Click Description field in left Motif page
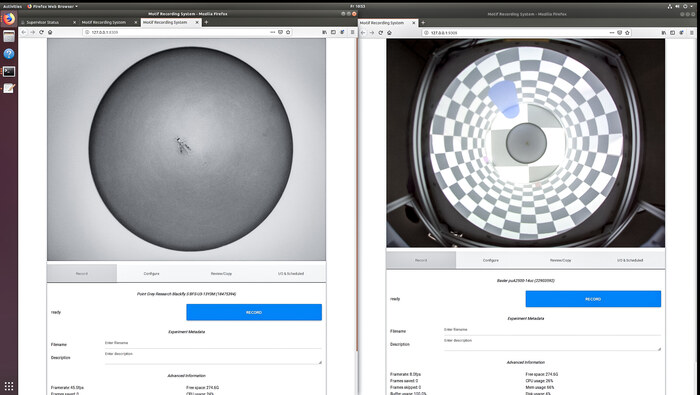 pos(213,357)
